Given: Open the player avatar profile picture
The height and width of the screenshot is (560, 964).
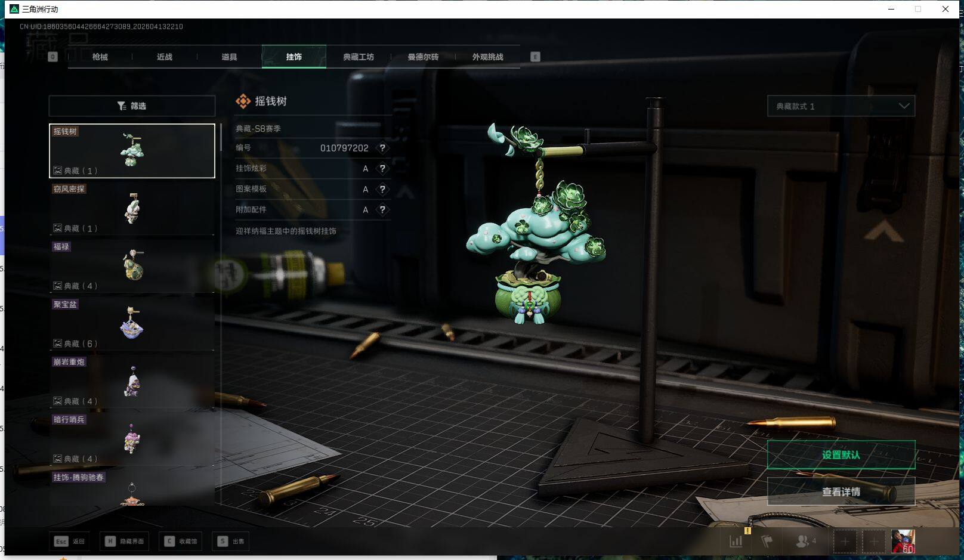Looking at the screenshot, I should (903, 542).
